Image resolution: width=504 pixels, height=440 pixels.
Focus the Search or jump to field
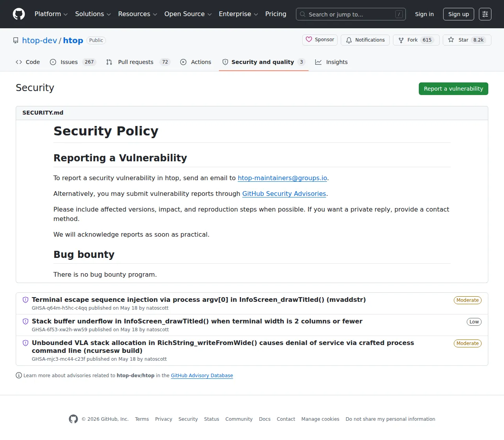click(351, 14)
